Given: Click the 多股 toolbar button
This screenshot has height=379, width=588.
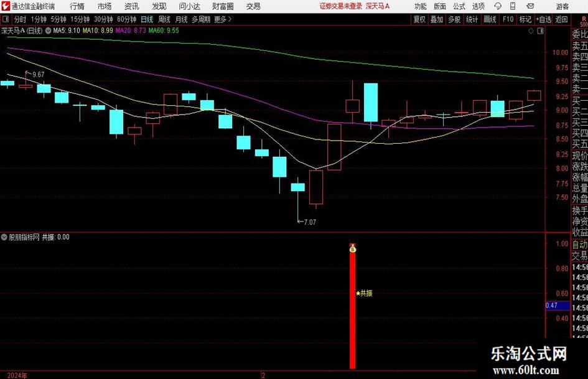Looking at the screenshot, I should pyautogui.click(x=454, y=19).
